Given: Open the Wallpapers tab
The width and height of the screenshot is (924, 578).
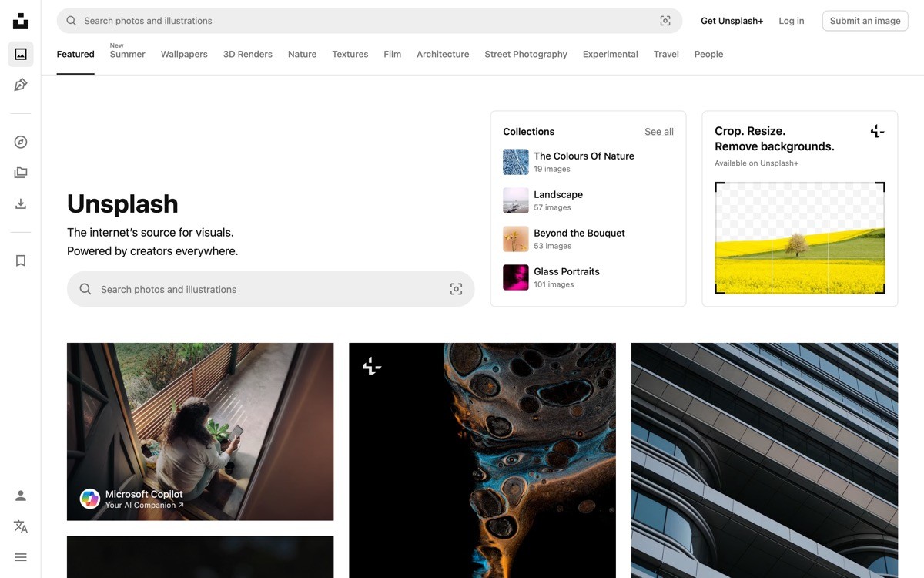Looking at the screenshot, I should [184, 54].
